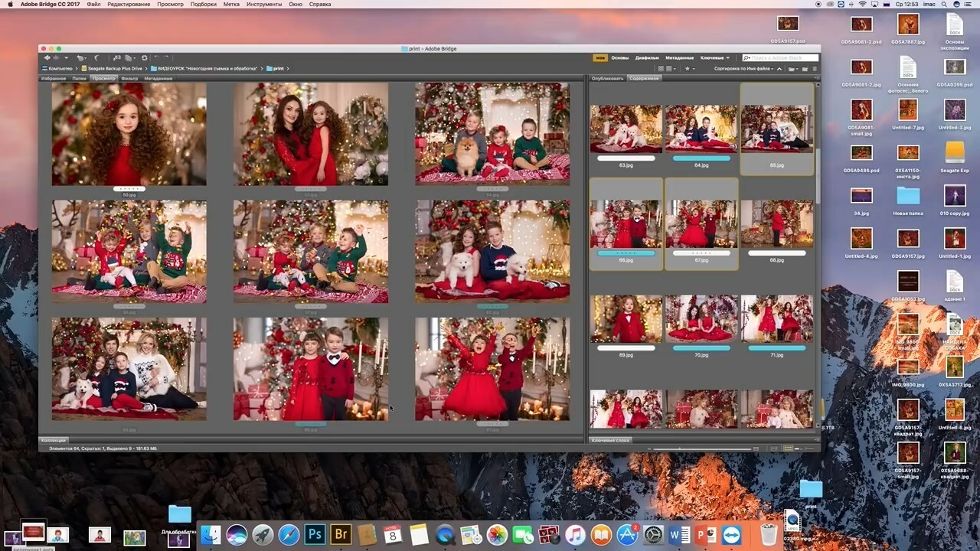Viewport: 980px width, 551px height.
Task: Click the Get photos from camera icon
Action: tap(116, 58)
